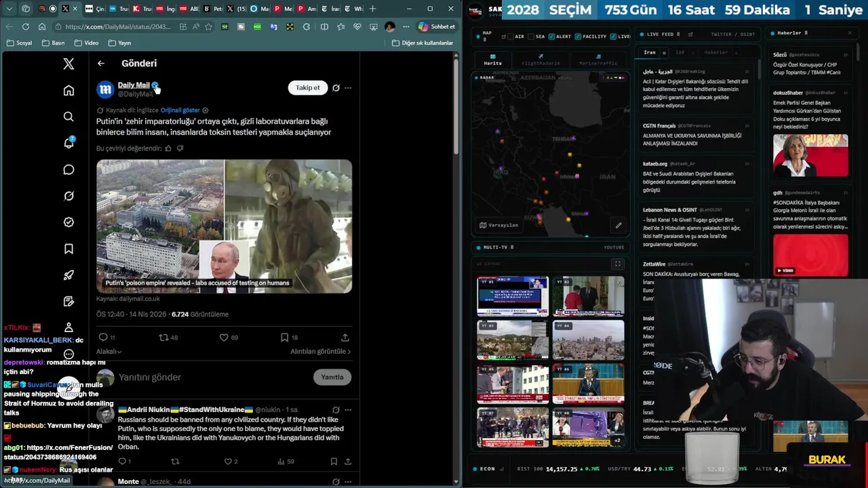Open Andrii Niukin reply more options

coord(348,409)
